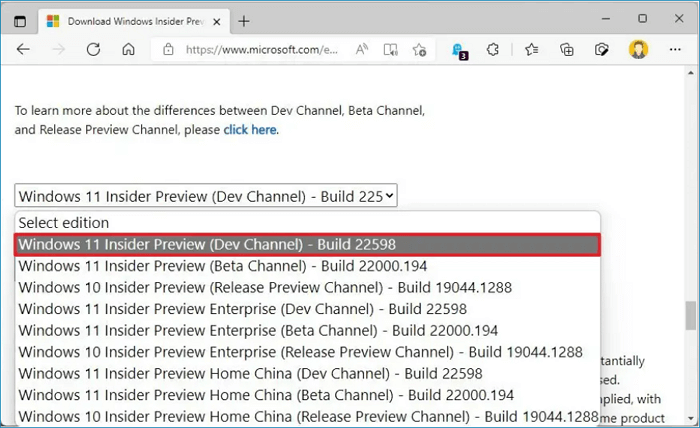
Task: Refresh the current page
Action: [x=93, y=49]
